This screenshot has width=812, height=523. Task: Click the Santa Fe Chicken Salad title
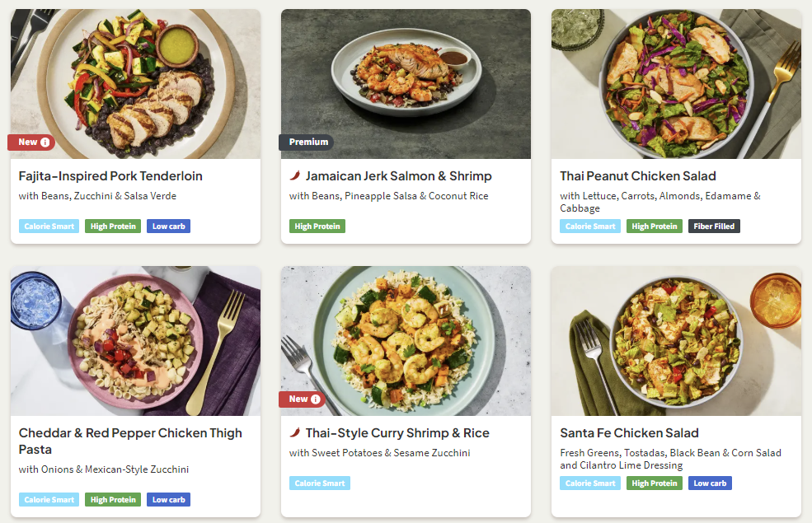(x=629, y=433)
